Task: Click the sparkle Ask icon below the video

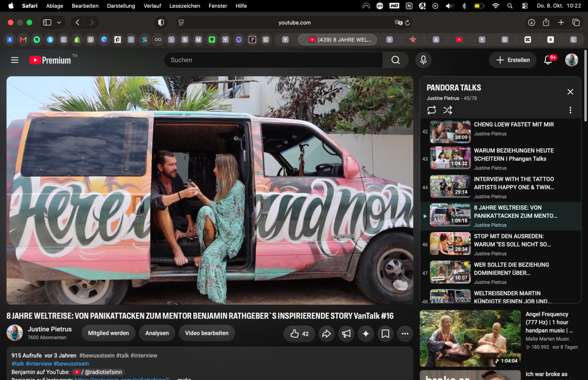Action: pos(366,334)
